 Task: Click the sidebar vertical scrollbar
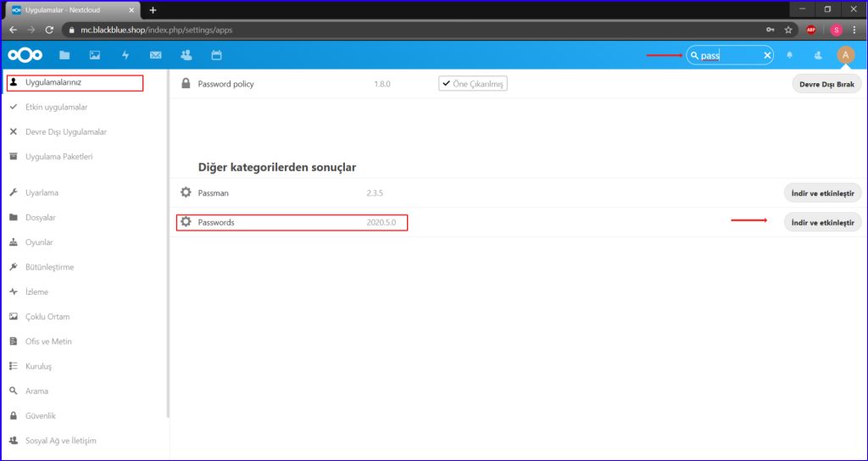(x=168, y=243)
